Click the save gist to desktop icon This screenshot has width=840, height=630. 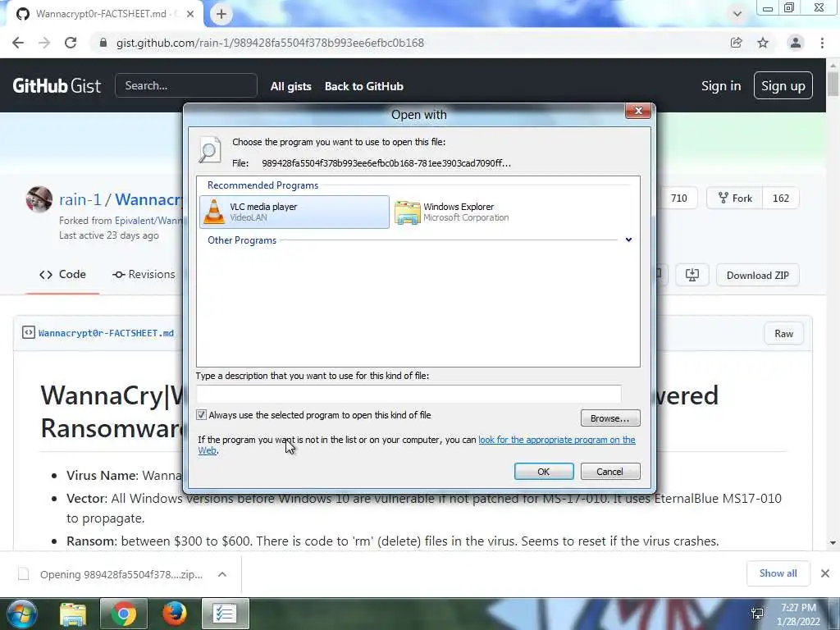(692, 276)
